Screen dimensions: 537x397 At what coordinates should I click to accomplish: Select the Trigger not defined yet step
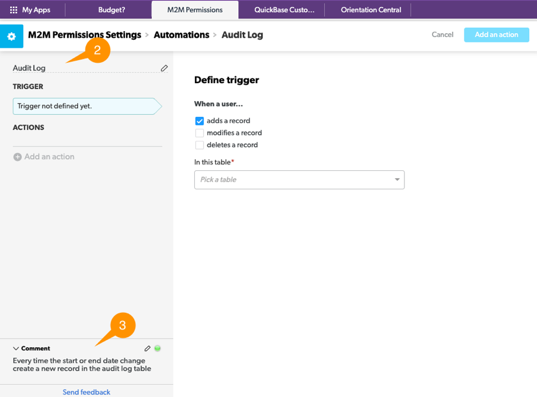pyautogui.click(x=87, y=106)
